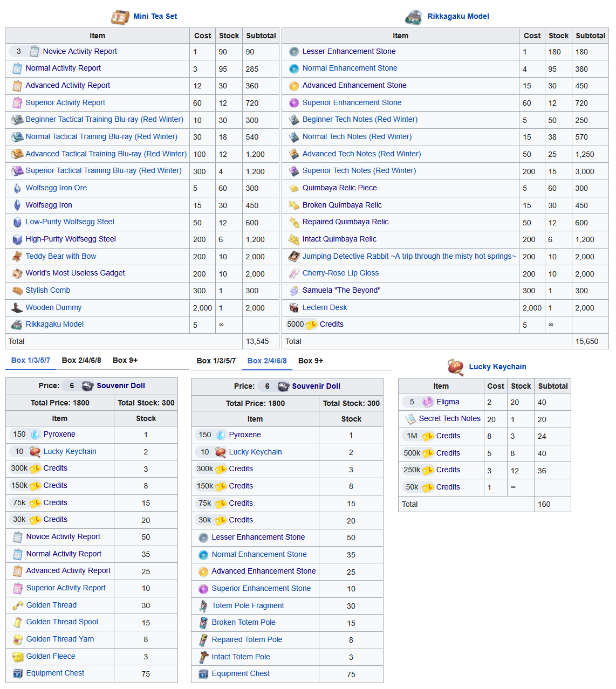Select Box 2/4/6/8 tab in middle tab group
Viewport: 616px width, 689px height.
pos(267,361)
